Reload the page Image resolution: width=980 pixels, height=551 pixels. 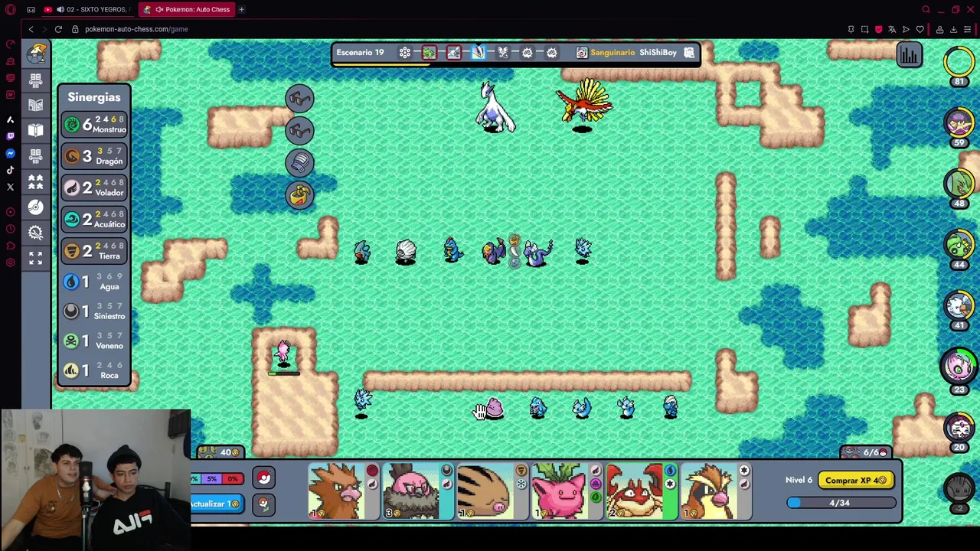pyautogui.click(x=58, y=29)
